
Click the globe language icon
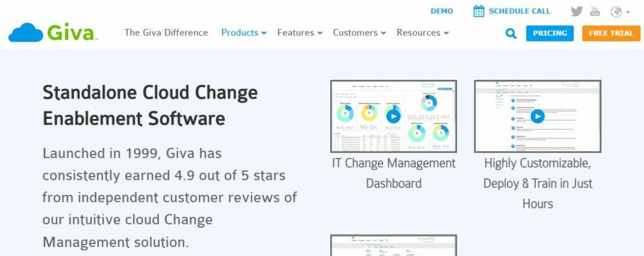[616, 12]
